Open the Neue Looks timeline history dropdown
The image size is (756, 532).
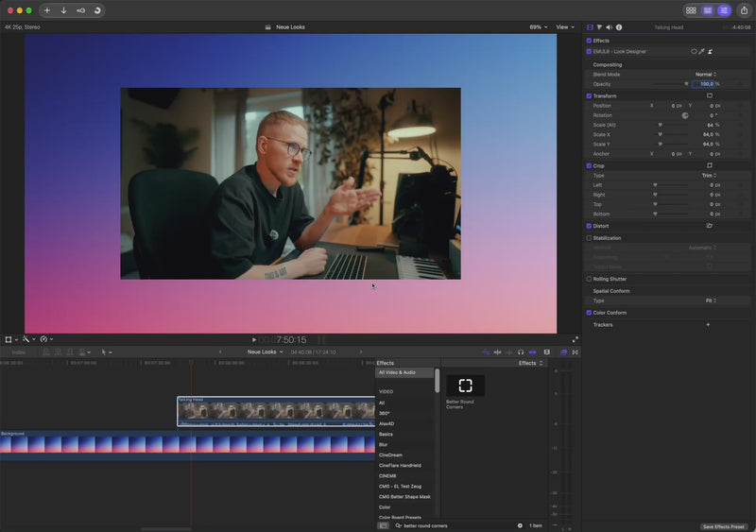[266, 352]
